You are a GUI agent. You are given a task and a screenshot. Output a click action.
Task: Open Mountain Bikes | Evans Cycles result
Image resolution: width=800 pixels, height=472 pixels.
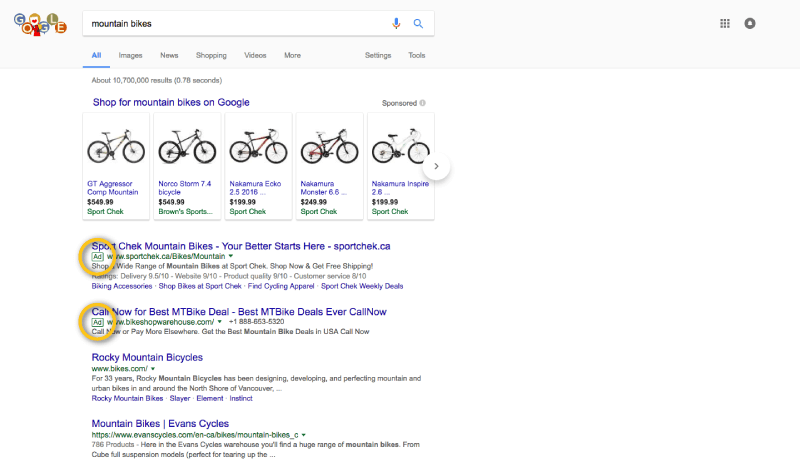click(x=160, y=424)
